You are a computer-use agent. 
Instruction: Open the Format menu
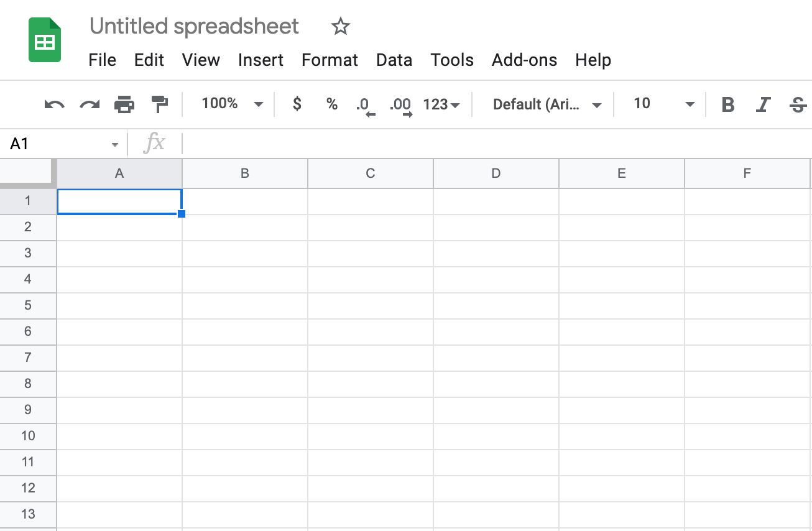pyautogui.click(x=330, y=60)
